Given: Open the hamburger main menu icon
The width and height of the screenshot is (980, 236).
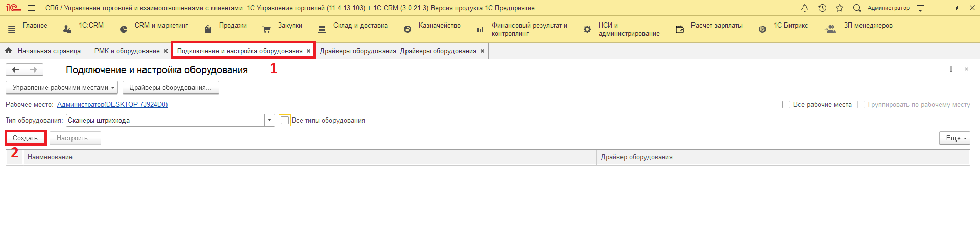Looking at the screenshot, I should coord(32,8).
